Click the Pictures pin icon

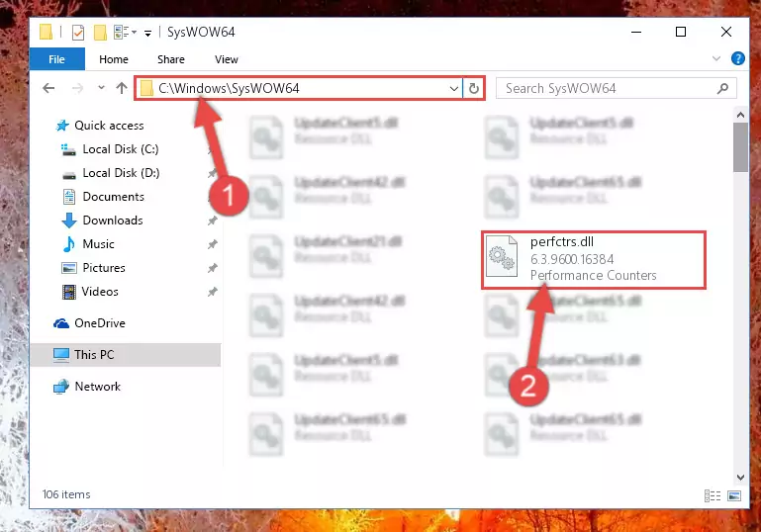(x=212, y=268)
